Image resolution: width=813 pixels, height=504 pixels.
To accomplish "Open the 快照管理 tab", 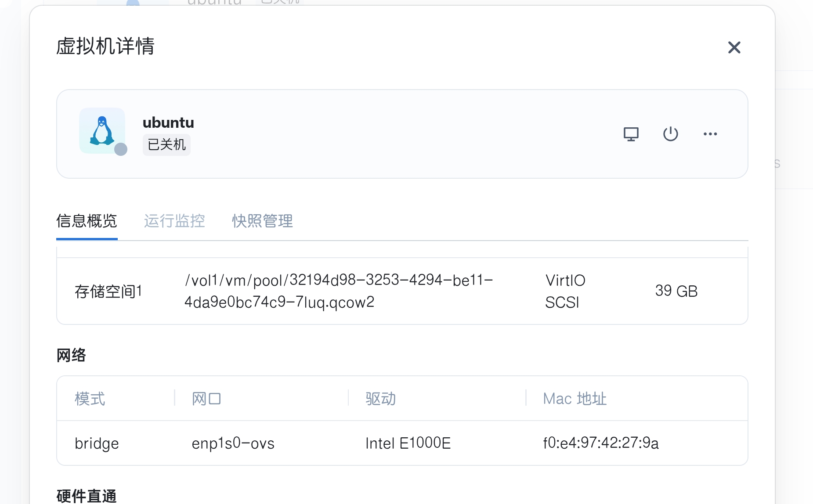I will click(262, 221).
